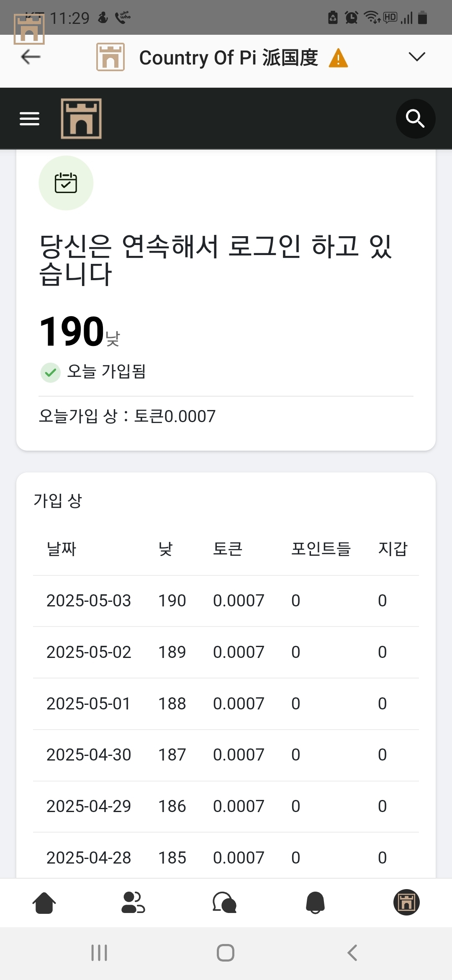The image size is (452, 980).
Task: Tap the 날짜 column header
Action: point(62,549)
